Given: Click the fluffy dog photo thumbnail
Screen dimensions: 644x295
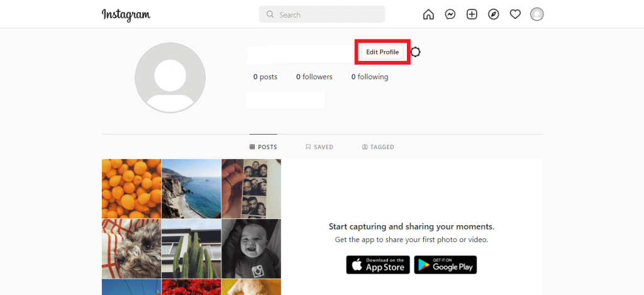Looking at the screenshot, I should [131, 248].
